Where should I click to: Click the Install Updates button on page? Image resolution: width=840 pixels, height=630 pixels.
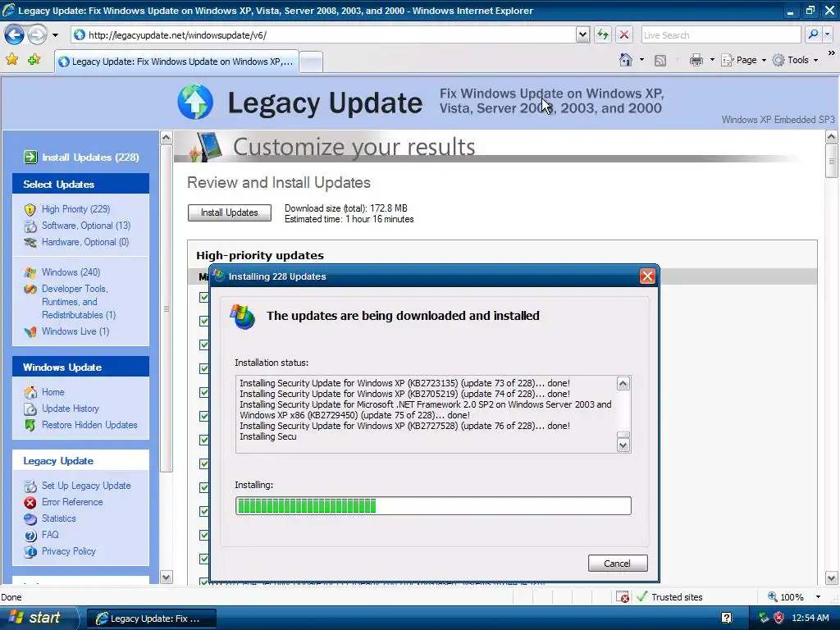[230, 212]
